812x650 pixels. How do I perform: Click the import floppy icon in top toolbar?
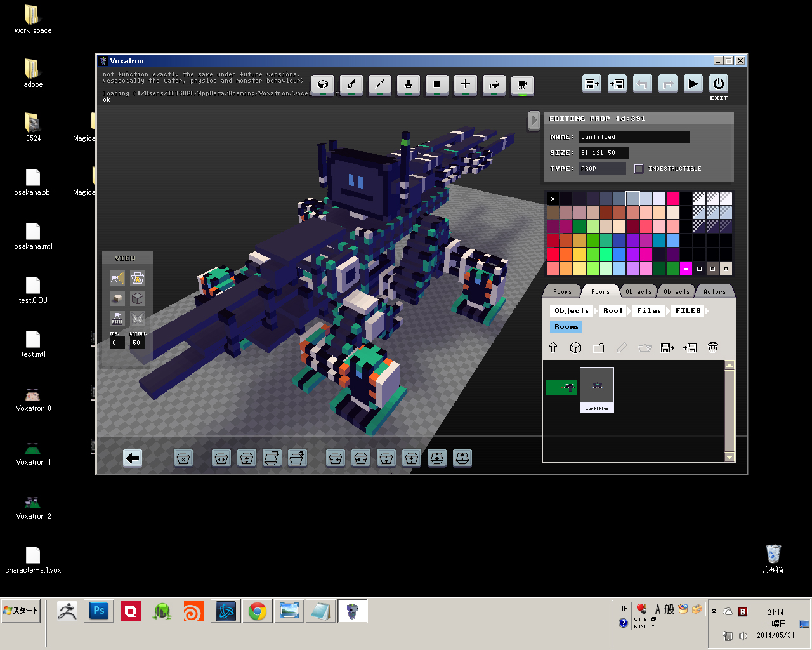tap(617, 84)
